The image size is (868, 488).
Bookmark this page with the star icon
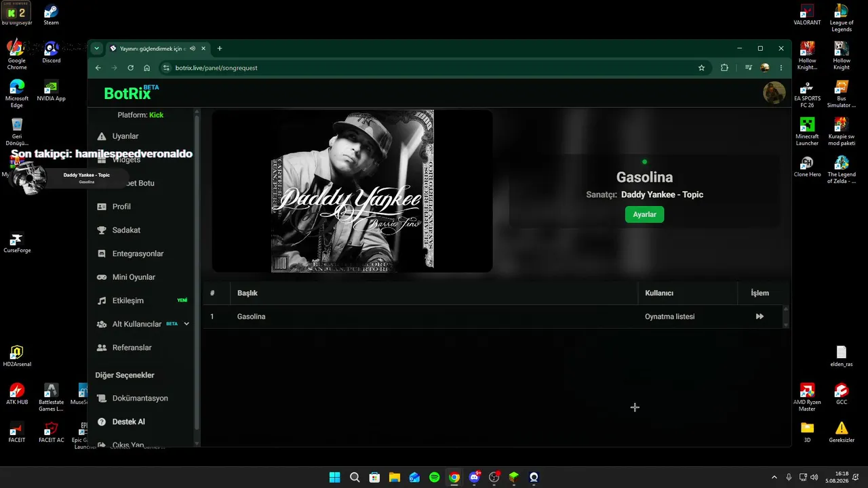point(701,68)
